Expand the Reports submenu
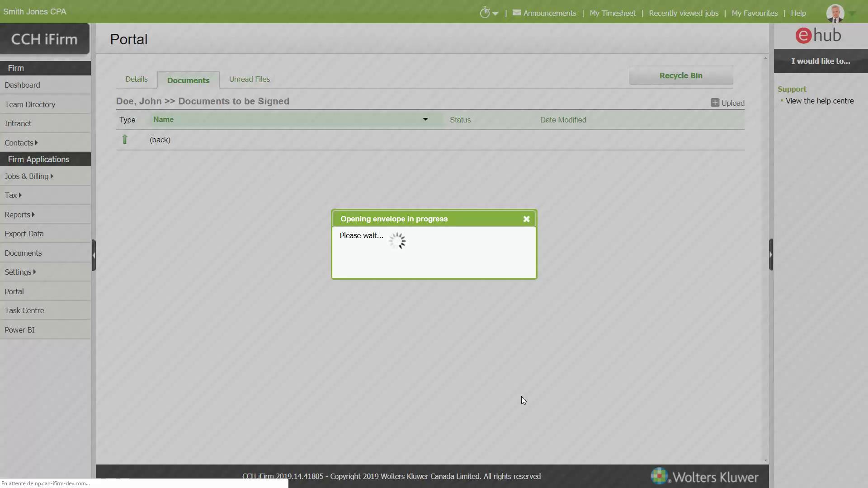 (x=20, y=215)
